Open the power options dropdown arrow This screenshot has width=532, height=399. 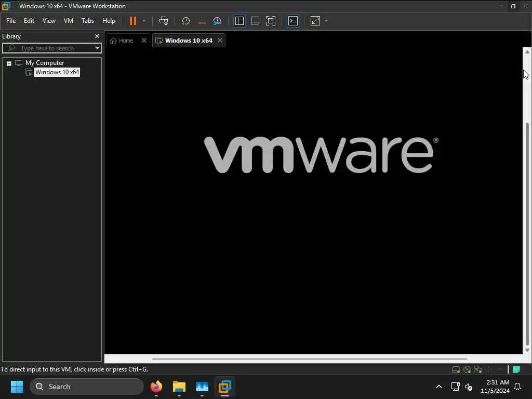pyautogui.click(x=144, y=21)
